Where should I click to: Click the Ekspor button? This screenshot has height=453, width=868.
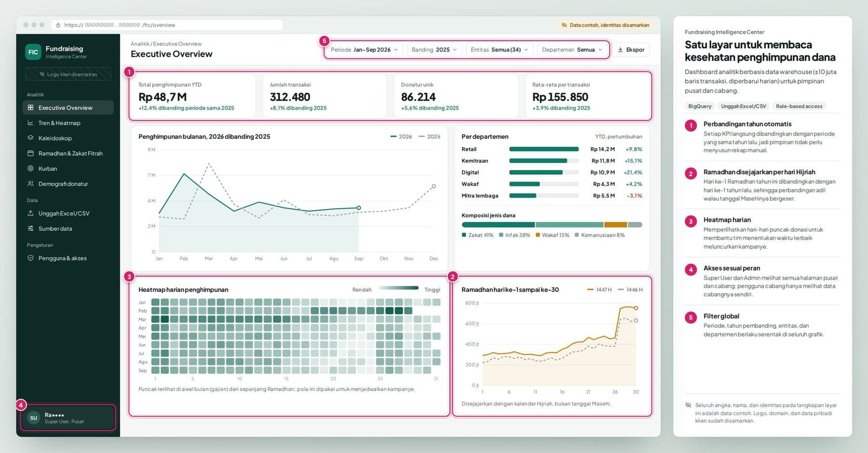(x=631, y=50)
